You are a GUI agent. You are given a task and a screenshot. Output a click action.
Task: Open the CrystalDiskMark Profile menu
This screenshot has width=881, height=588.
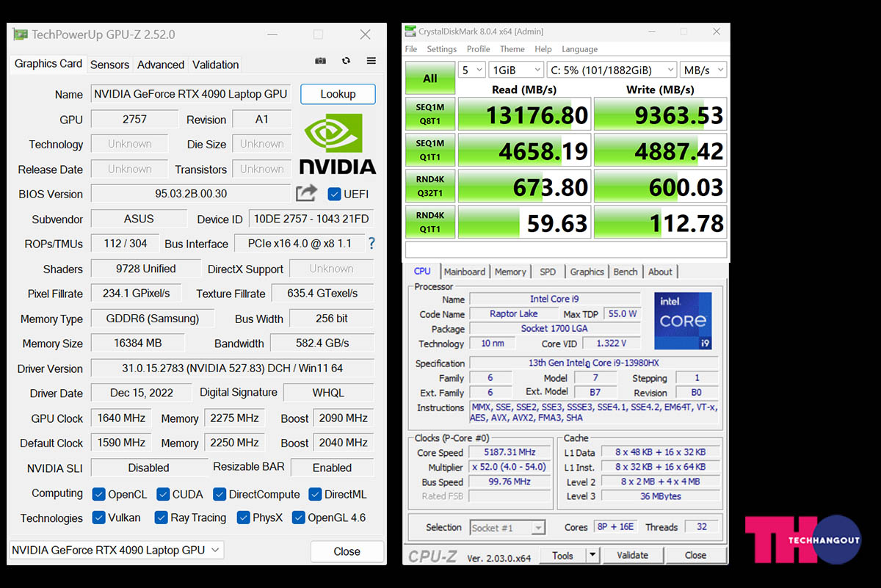point(479,49)
